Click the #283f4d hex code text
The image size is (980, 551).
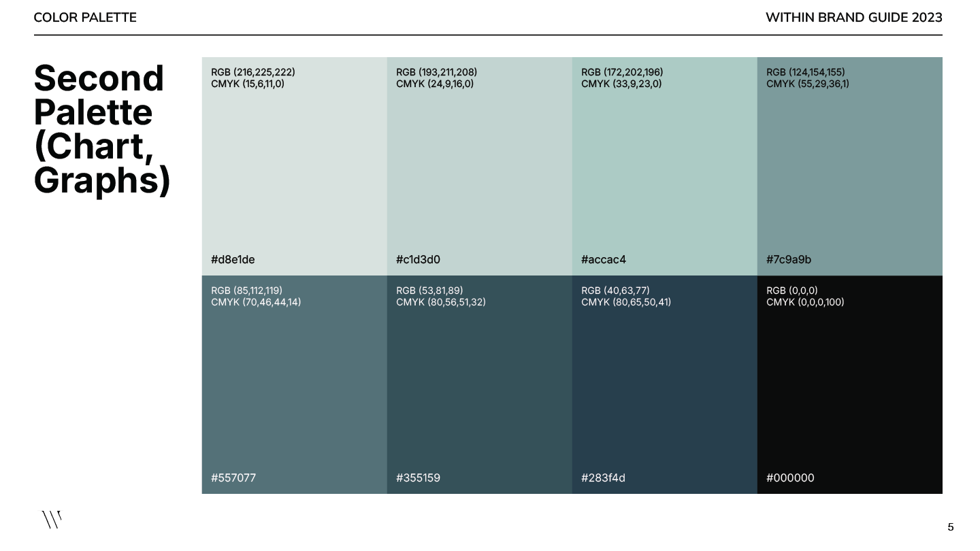603,478
